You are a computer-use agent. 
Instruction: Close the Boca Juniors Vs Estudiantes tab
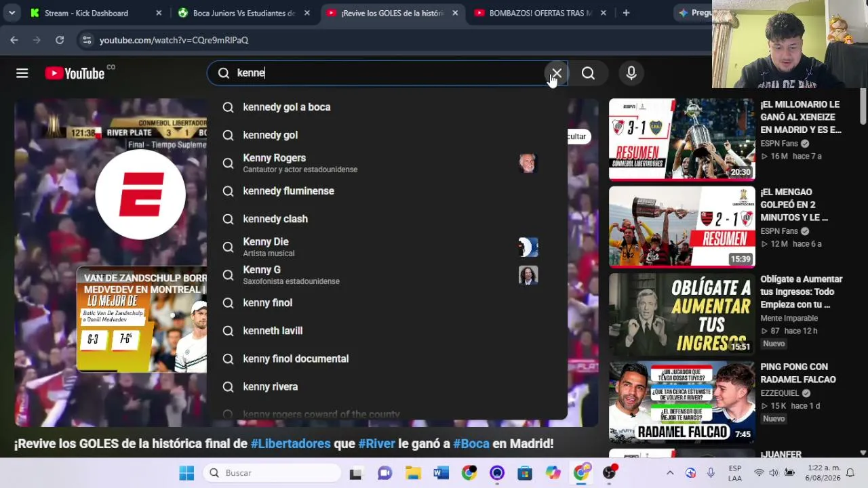307,13
